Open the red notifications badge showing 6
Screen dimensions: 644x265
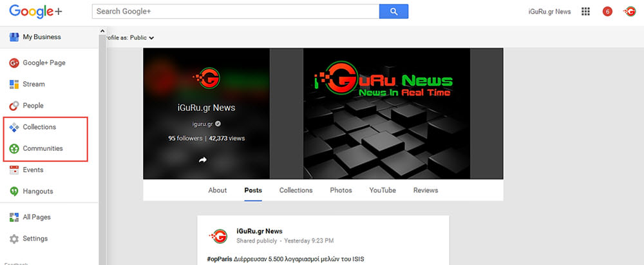point(607,12)
